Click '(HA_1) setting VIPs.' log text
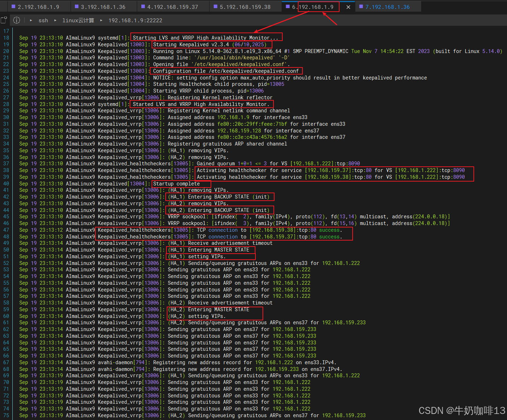The height and width of the screenshot is (420, 507). 197,256
